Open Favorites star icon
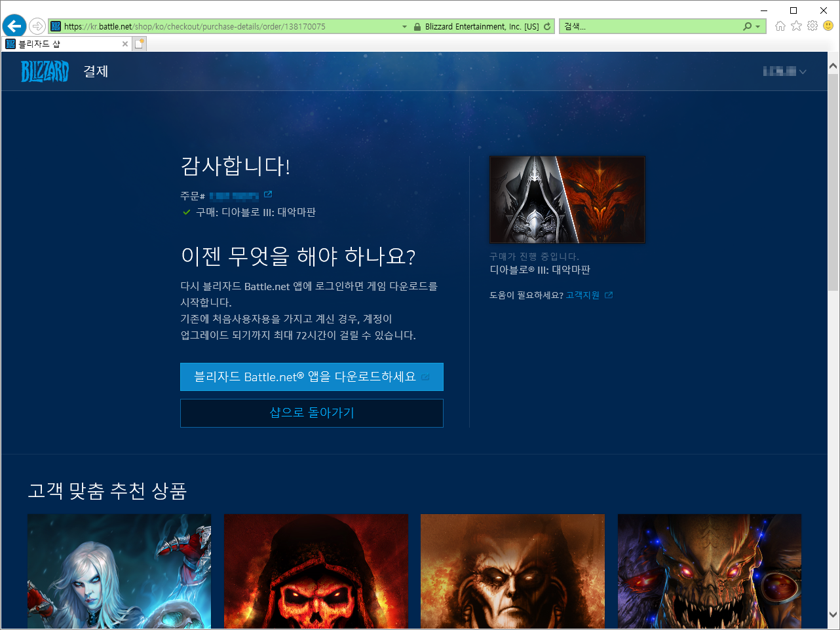Viewport: 840px width, 630px height. pyautogui.click(x=796, y=26)
